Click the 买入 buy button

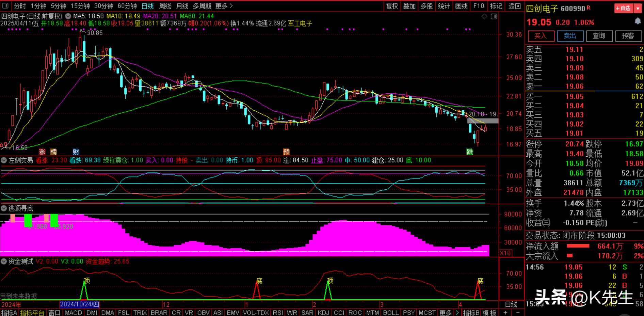pyautogui.click(x=541, y=36)
